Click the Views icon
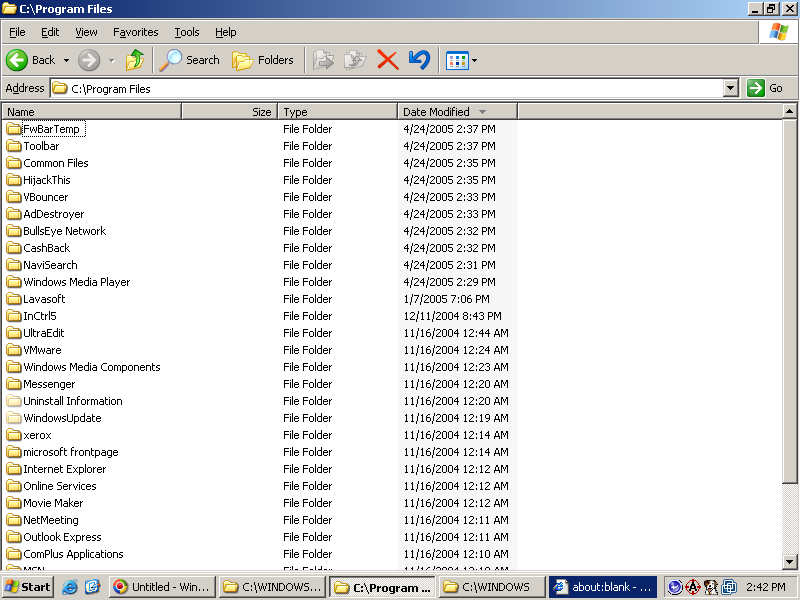The height and width of the screenshot is (600, 800). click(x=457, y=61)
